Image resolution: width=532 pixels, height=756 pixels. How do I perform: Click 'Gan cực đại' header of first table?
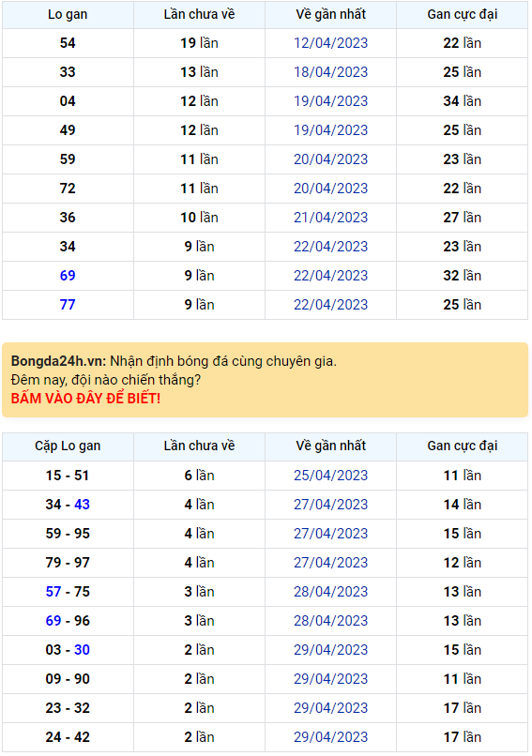pyautogui.click(x=462, y=14)
